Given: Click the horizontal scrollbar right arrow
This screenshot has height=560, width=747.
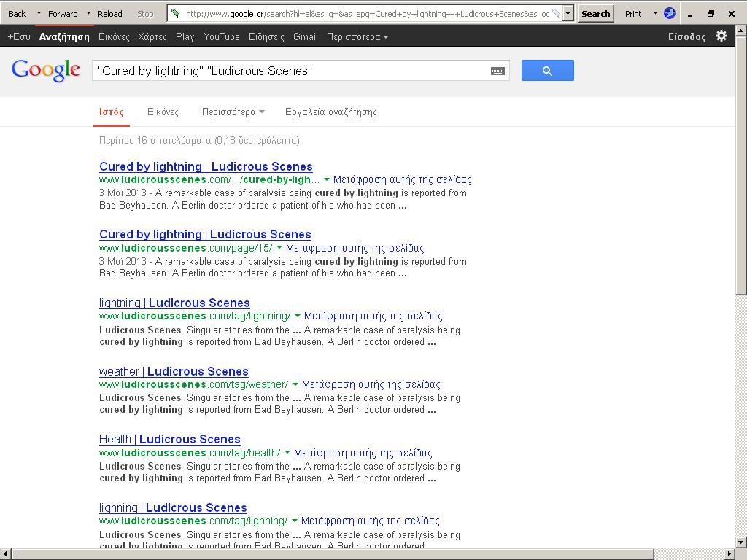Looking at the screenshot, I should 729,554.
